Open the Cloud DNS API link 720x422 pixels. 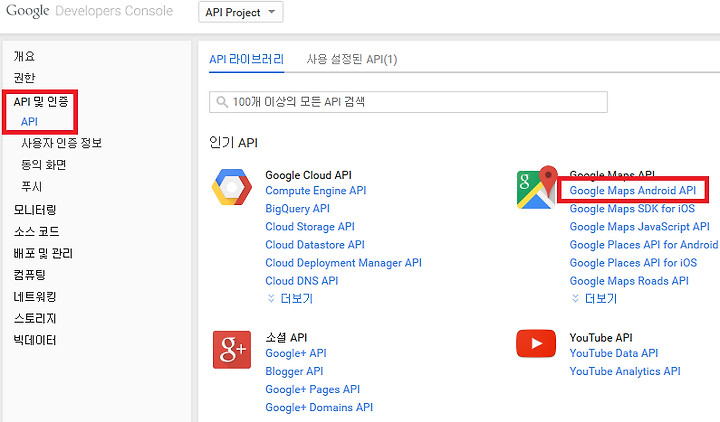click(302, 281)
